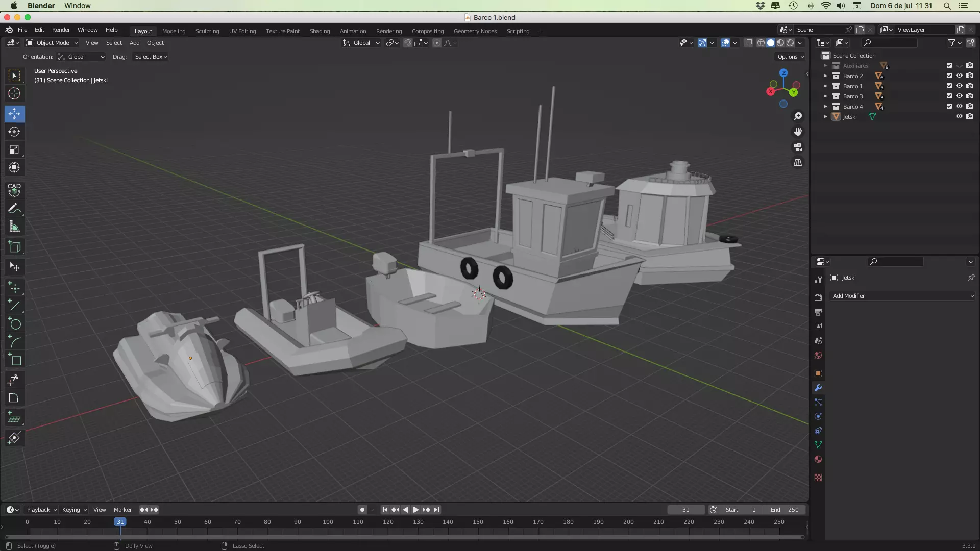Viewport: 980px width, 551px height.
Task: Click the red X axis gizmo handle
Action: pyautogui.click(x=770, y=91)
